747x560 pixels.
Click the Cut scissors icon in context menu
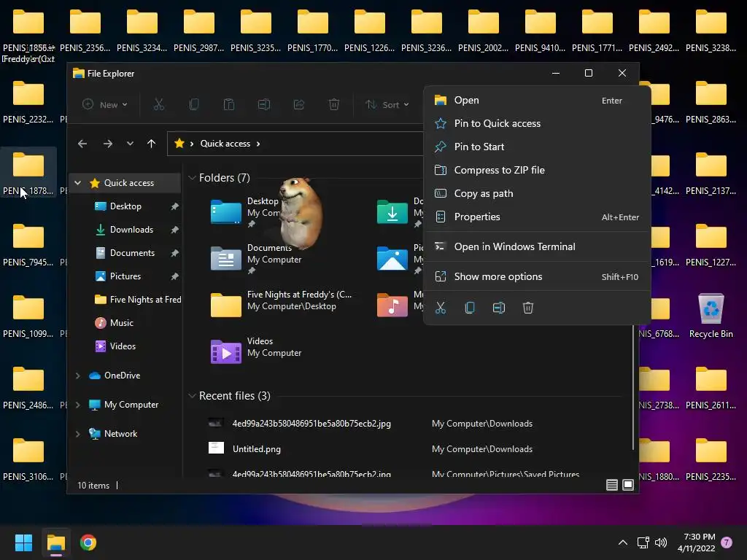441,308
